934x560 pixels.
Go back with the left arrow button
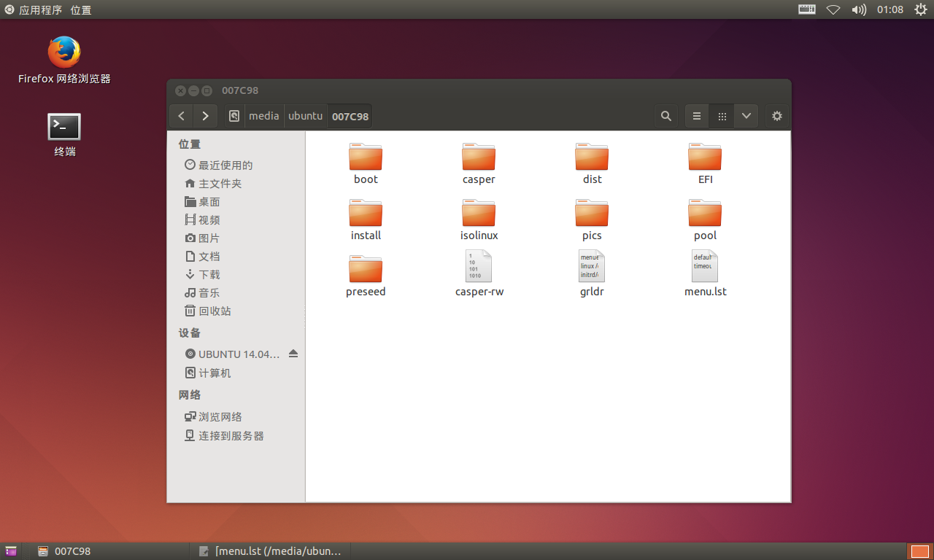pyautogui.click(x=182, y=116)
